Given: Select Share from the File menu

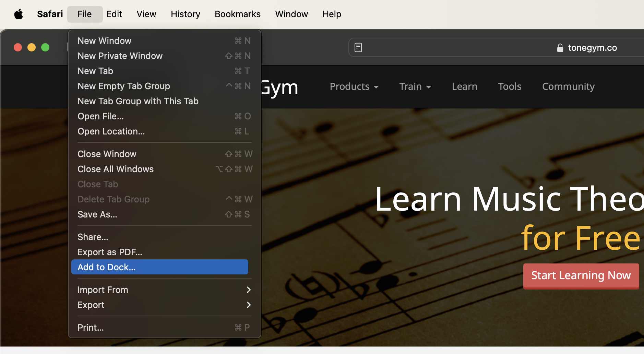Looking at the screenshot, I should click(93, 237).
